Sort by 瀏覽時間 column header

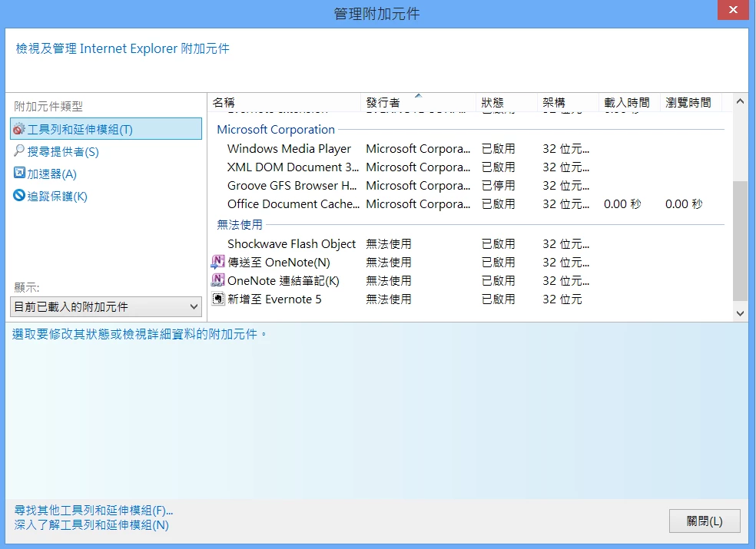pos(690,102)
